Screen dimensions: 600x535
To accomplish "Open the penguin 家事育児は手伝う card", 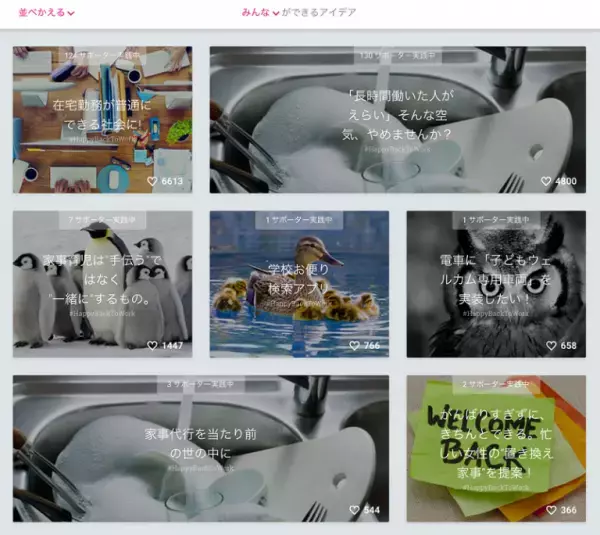I will click(103, 284).
